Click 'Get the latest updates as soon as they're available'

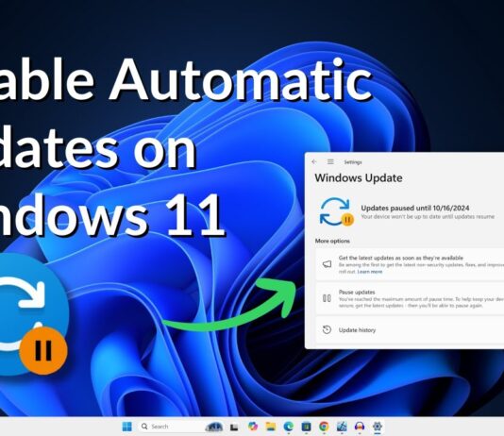401,258
